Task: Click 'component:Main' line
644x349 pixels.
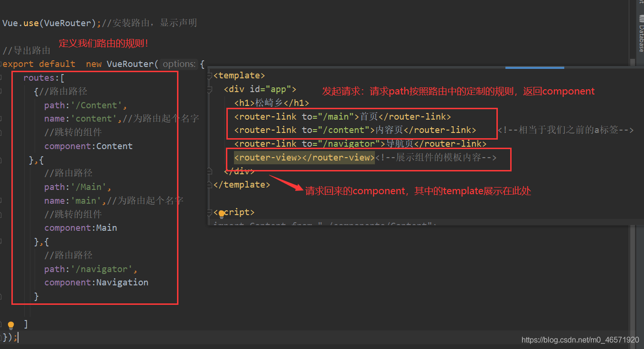Action: click(81, 227)
